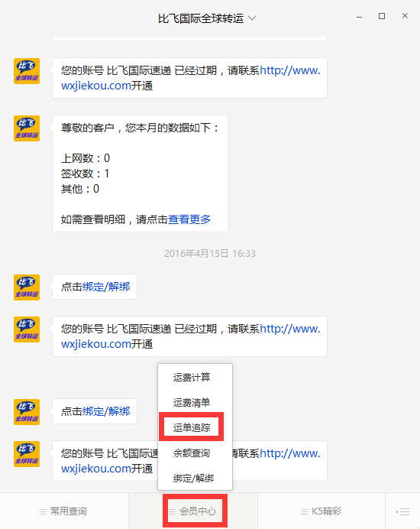The width and height of the screenshot is (420, 529).
Task: Choose 绑定/解绑 in the popup menu
Action: point(193,479)
